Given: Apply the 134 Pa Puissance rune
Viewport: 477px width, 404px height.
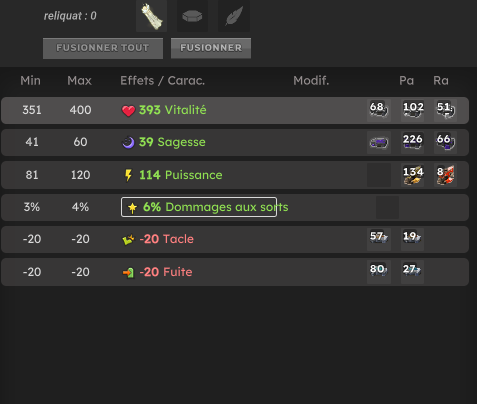Looking at the screenshot, I should click(413, 175).
